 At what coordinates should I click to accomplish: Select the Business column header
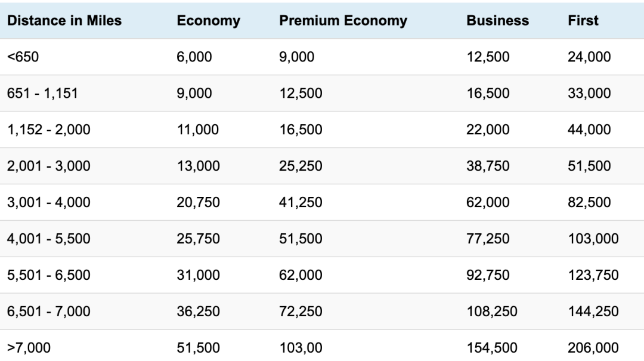(498, 20)
